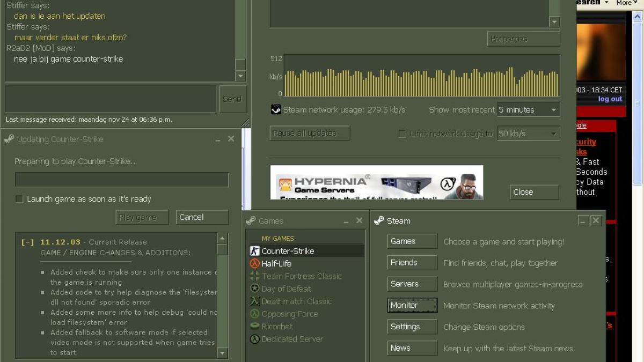Collapse the 11.12.03 release notes section
Screen dimensions: 644x362
(27, 242)
